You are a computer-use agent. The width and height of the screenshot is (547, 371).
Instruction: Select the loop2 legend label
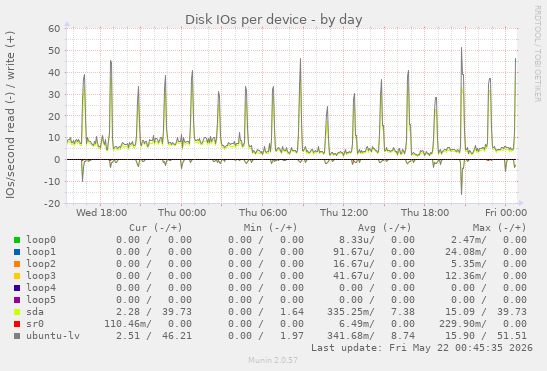[x=41, y=264]
